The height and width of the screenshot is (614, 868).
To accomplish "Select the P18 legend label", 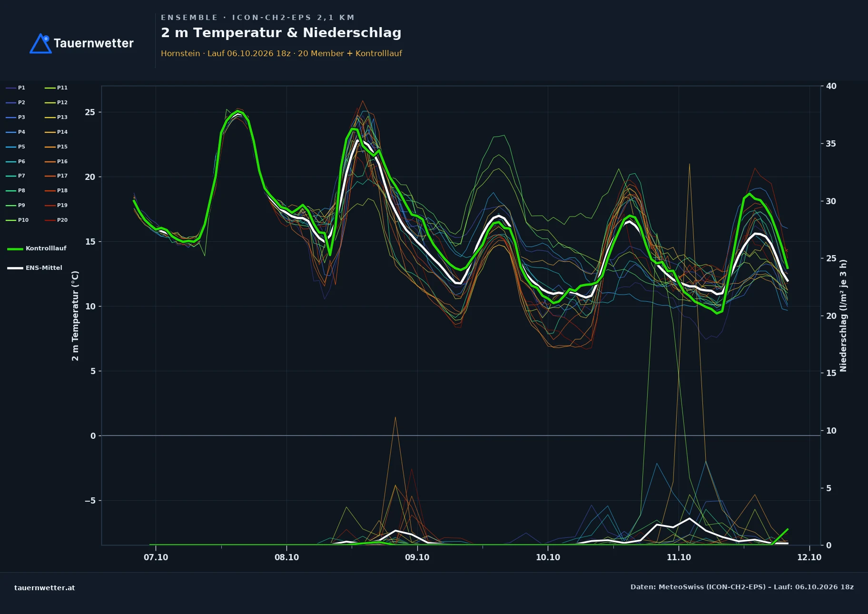I will click(x=62, y=191).
